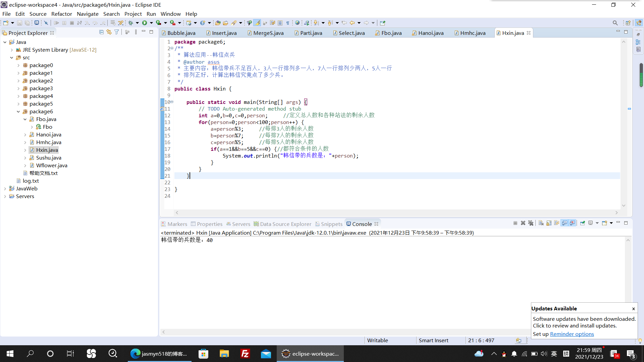Click the Open Type icon
Screen dimensions: 644x362
click(218, 23)
